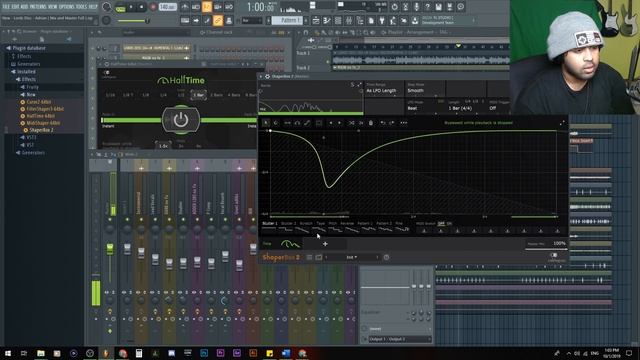The width and height of the screenshot is (640, 360).
Task: Open ShaperBox help circle icon
Action: [386, 258]
